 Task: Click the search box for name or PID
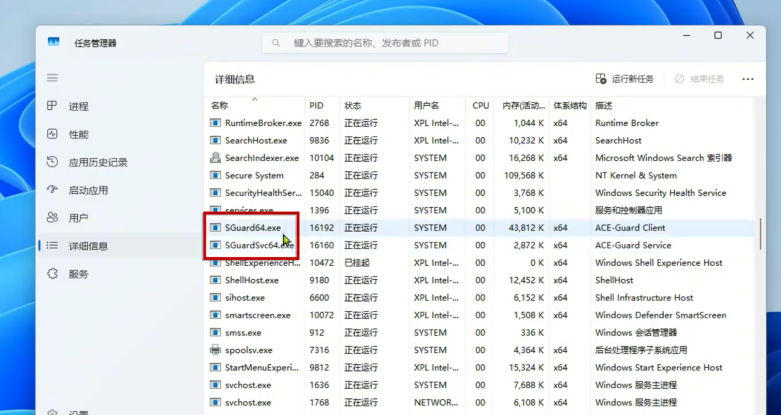coord(385,43)
